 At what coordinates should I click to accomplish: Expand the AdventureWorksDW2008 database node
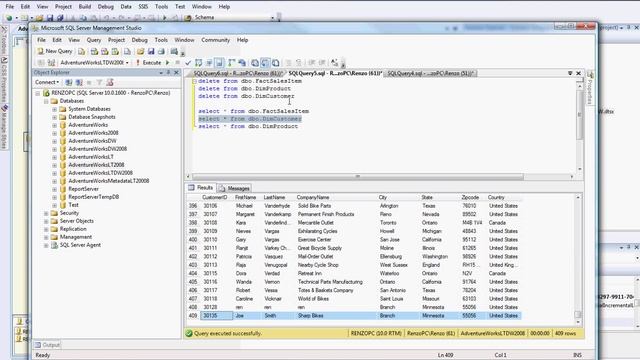click(54, 149)
